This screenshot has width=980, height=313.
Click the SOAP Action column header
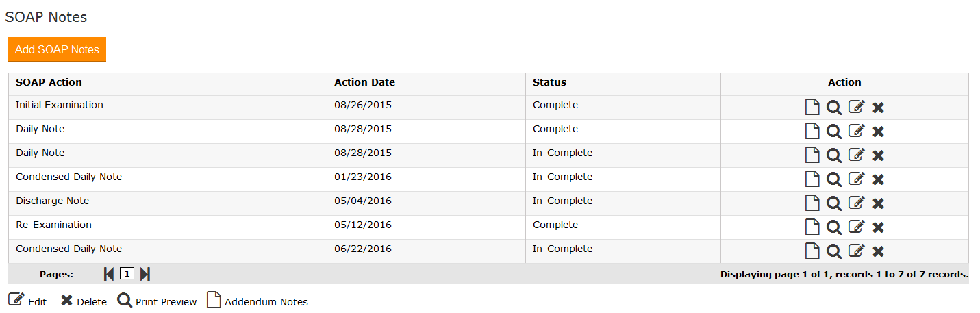49,82
